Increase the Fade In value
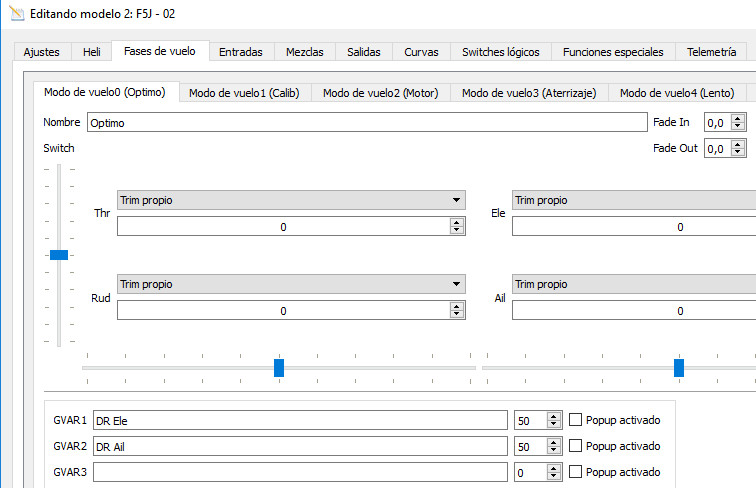756x488 pixels. pyautogui.click(x=739, y=118)
